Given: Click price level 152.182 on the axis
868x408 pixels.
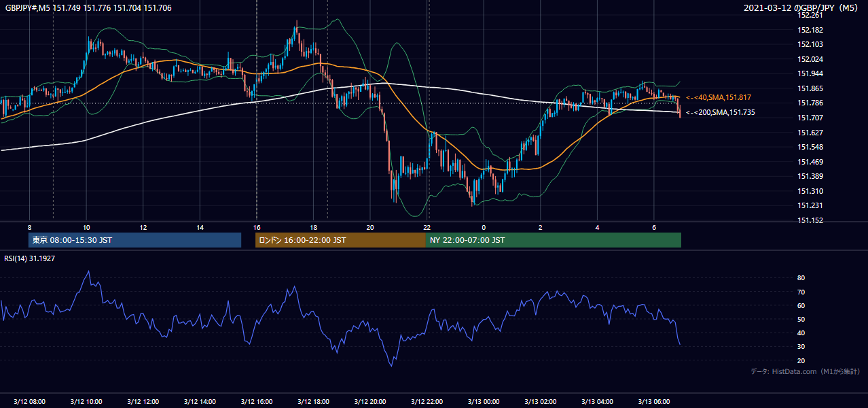Looking at the screenshot, I should coord(810,30).
